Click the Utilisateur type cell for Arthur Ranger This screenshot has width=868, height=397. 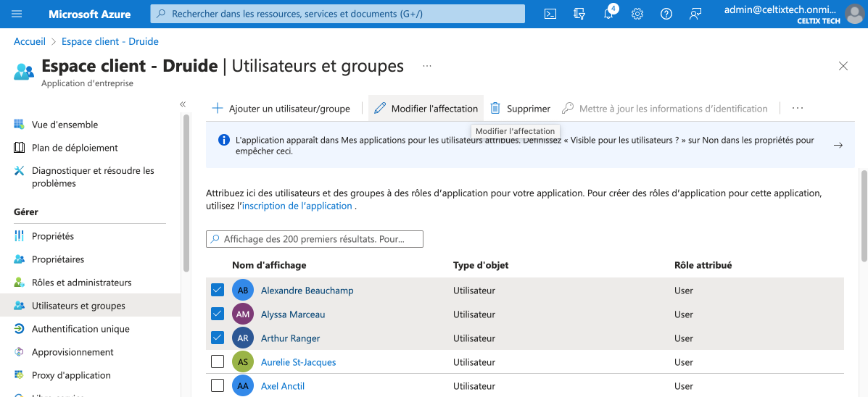pos(474,338)
